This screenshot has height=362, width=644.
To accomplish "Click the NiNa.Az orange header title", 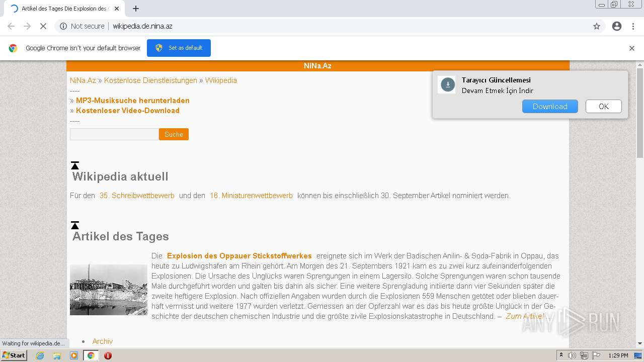I will [x=317, y=66].
